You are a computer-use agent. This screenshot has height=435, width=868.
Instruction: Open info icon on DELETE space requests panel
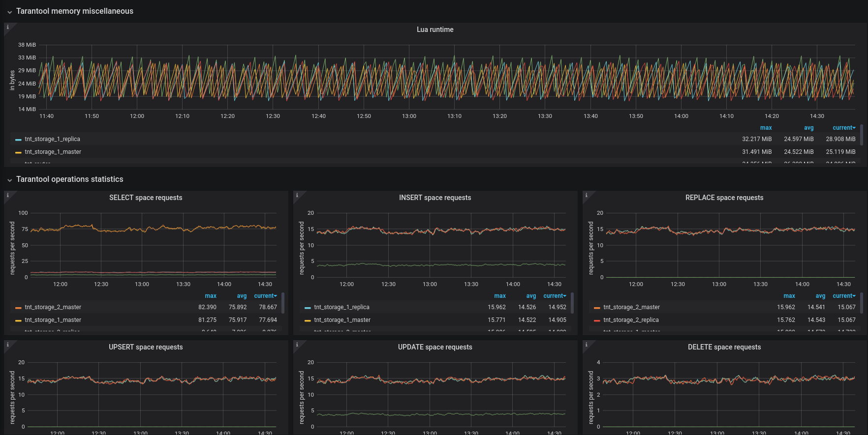[x=586, y=345]
